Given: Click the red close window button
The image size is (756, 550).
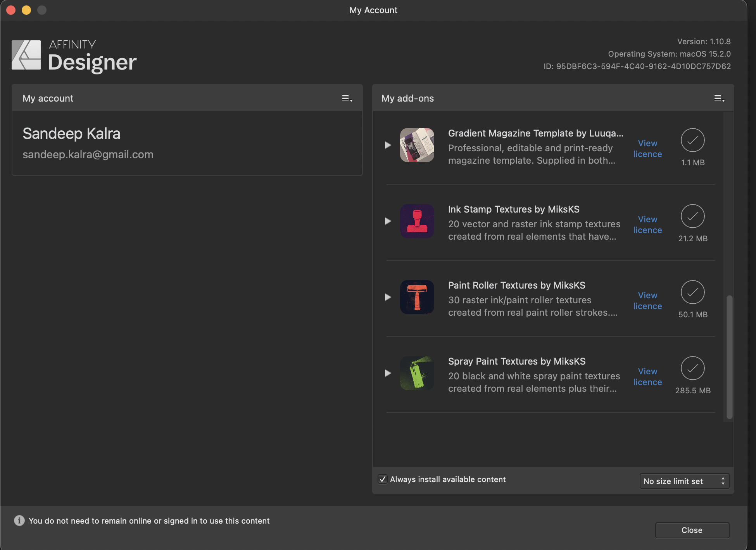Looking at the screenshot, I should point(11,10).
